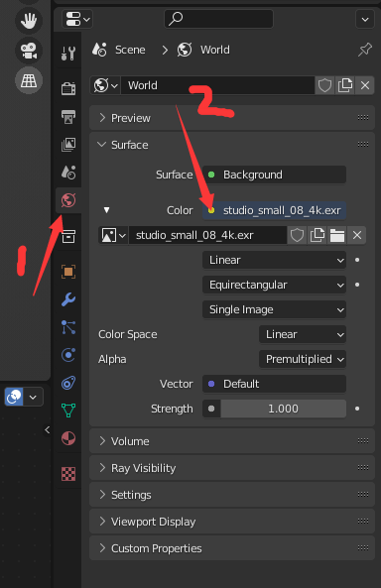
Task: Click the sidebar collapse arrow
Action: pos(47,429)
